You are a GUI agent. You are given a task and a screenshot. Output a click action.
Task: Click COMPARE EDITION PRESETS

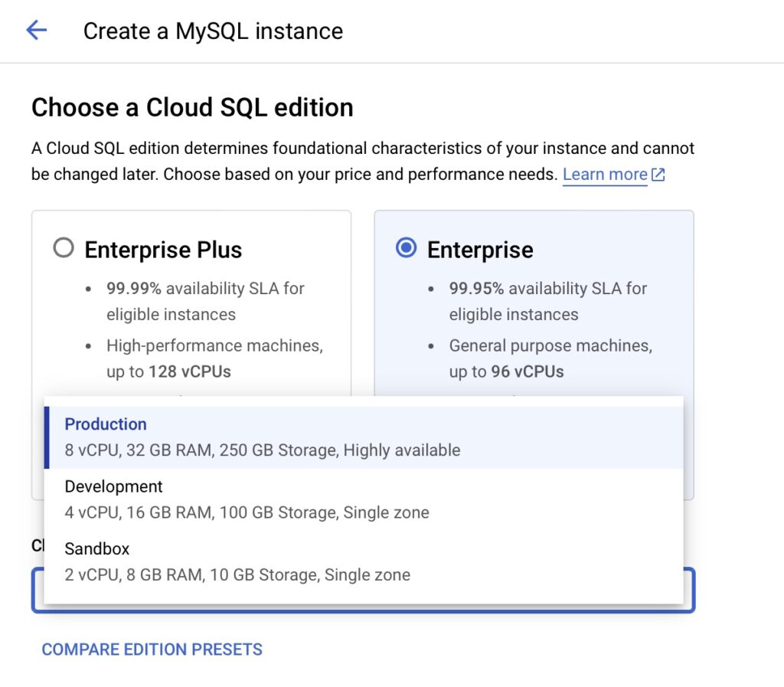[x=152, y=649]
